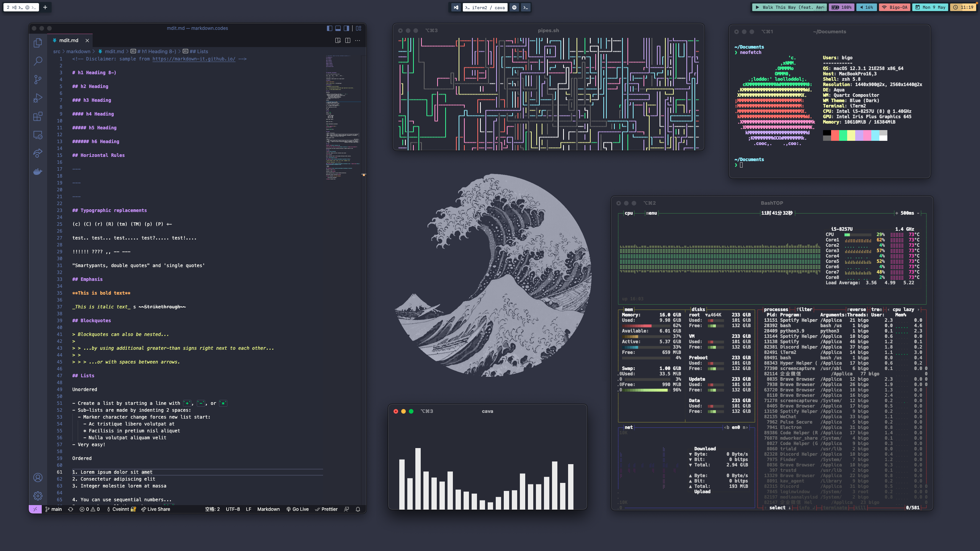Open the Markdown language mode selector
This screenshot has height=551, width=980.
(x=268, y=509)
